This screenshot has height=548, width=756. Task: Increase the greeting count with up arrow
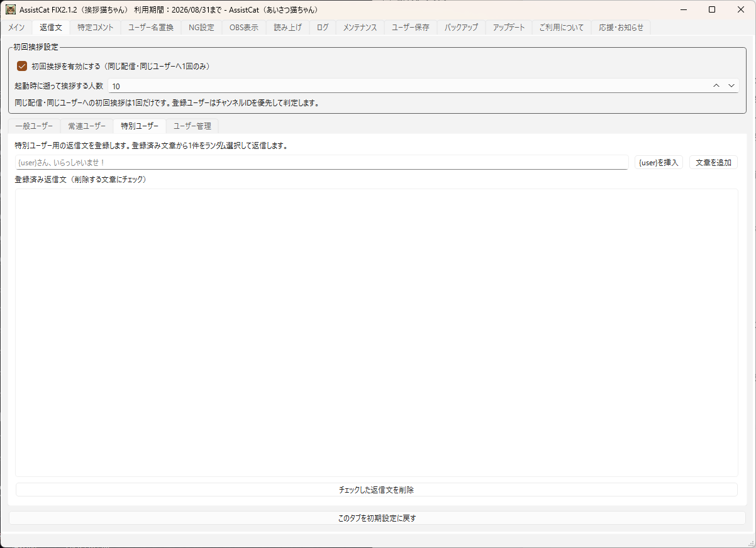pos(716,85)
